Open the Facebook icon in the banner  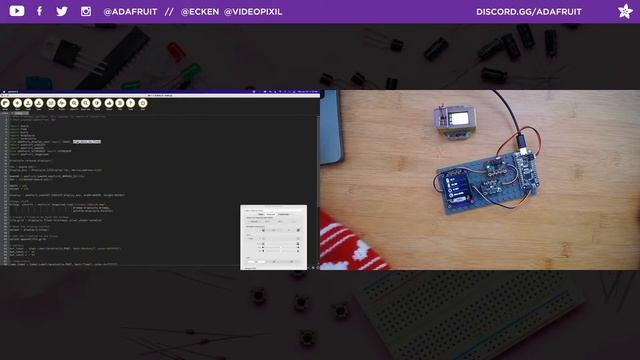(x=40, y=11)
